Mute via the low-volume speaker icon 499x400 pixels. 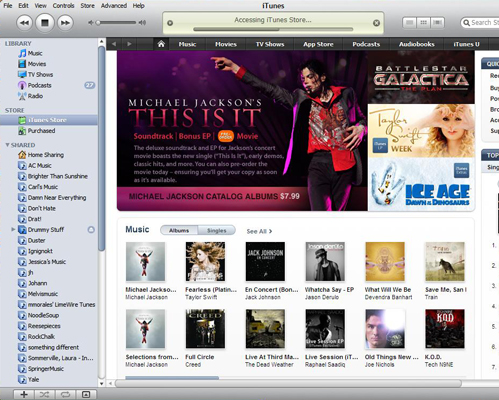(x=91, y=23)
